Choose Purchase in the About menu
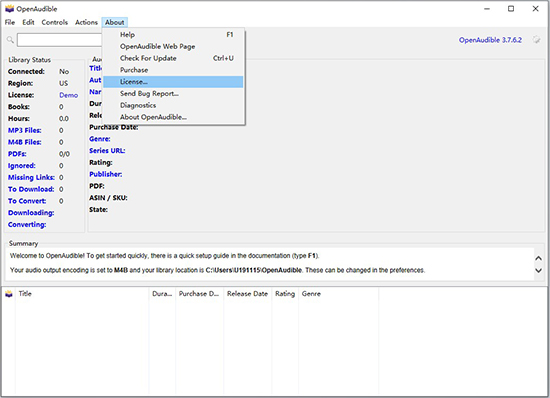Image resolution: width=550 pixels, height=398 pixels. 173,70
